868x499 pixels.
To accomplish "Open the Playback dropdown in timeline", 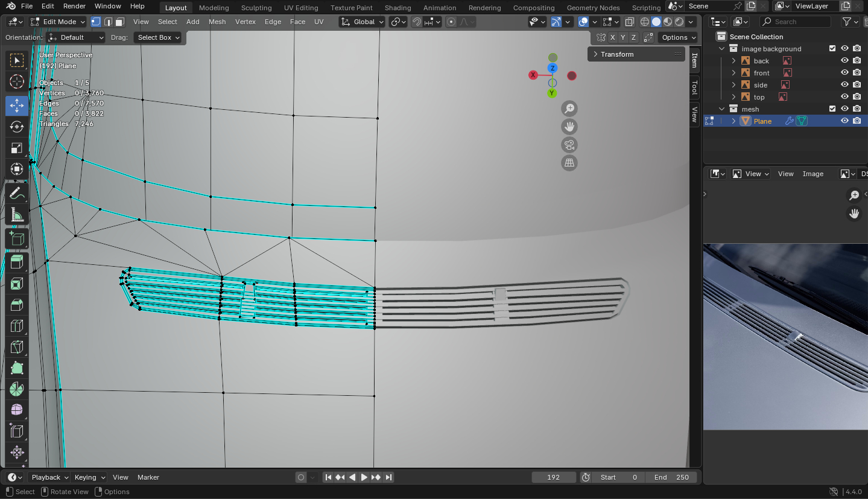I will tap(50, 477).
